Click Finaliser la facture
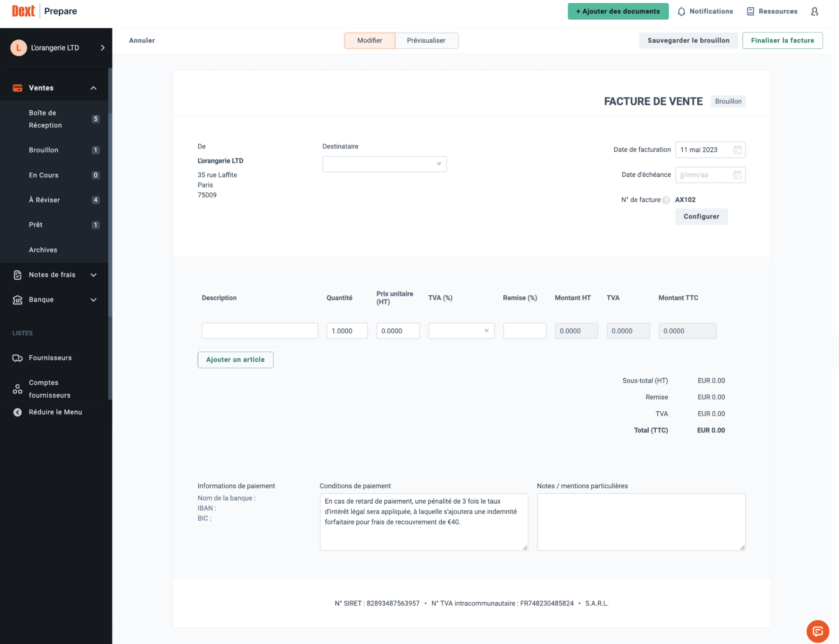Viewport: 839px width, 644px height. click(782, 41)
